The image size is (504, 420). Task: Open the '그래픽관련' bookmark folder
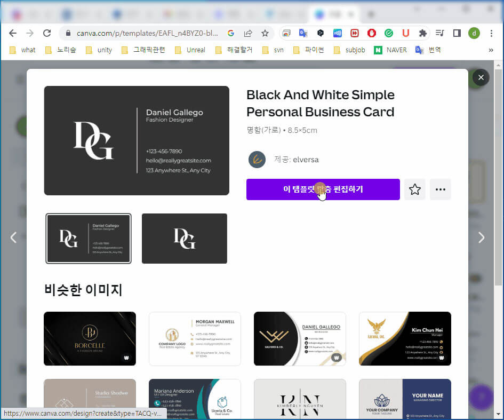click(x=143, y=50)
